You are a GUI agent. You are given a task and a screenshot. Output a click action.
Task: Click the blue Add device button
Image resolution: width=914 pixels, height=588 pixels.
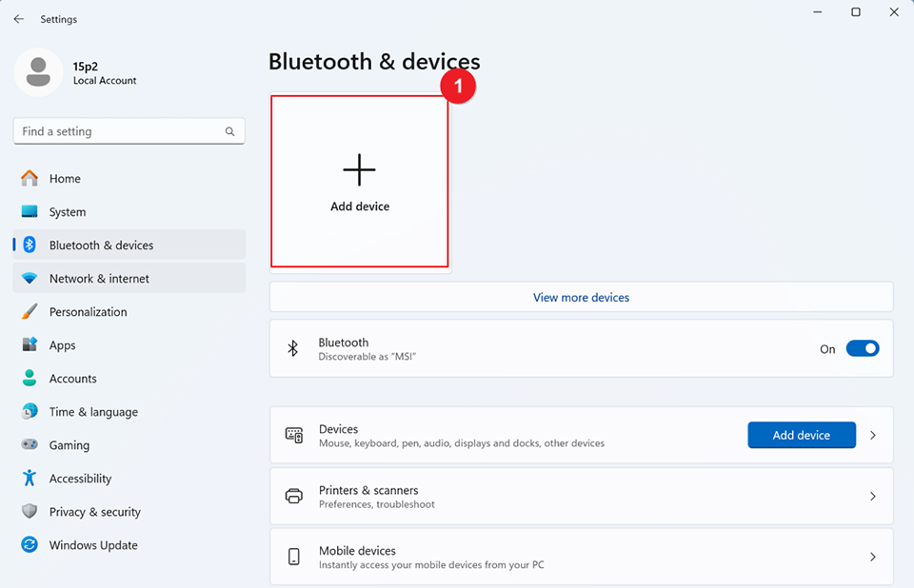[802, 435]
